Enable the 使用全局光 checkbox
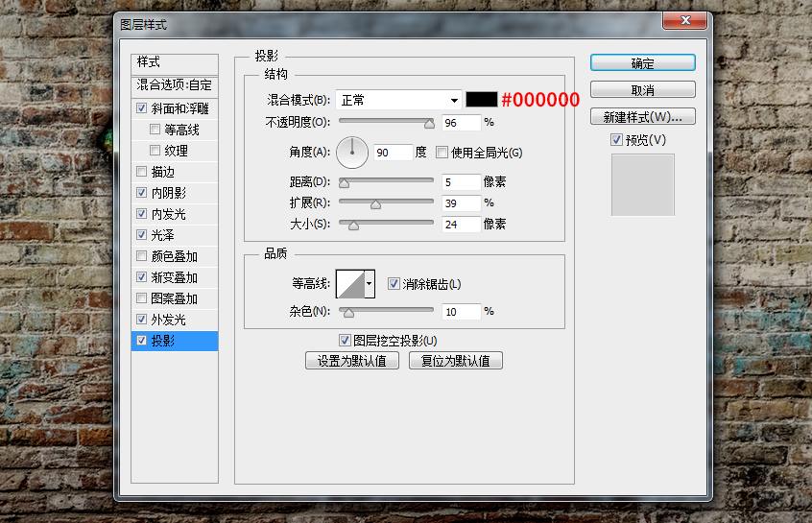Screen dimensions: 812x523 pos(442,153)
